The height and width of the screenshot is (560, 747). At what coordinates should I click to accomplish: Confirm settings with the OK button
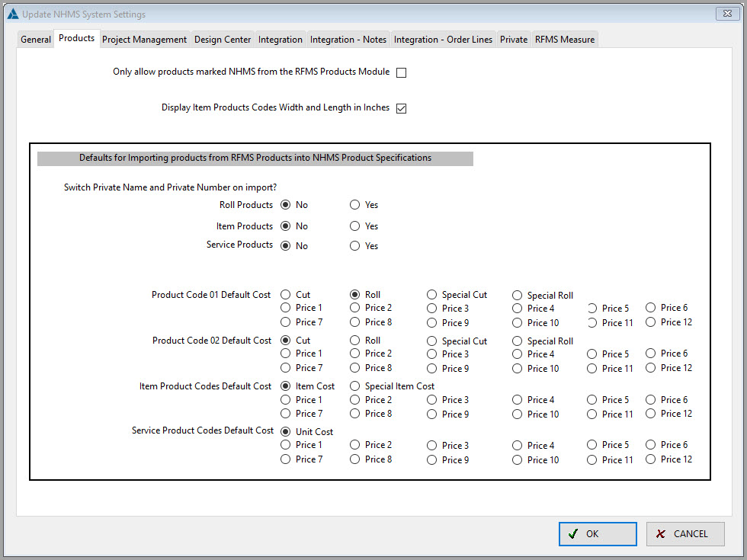[x=598, y=534]
